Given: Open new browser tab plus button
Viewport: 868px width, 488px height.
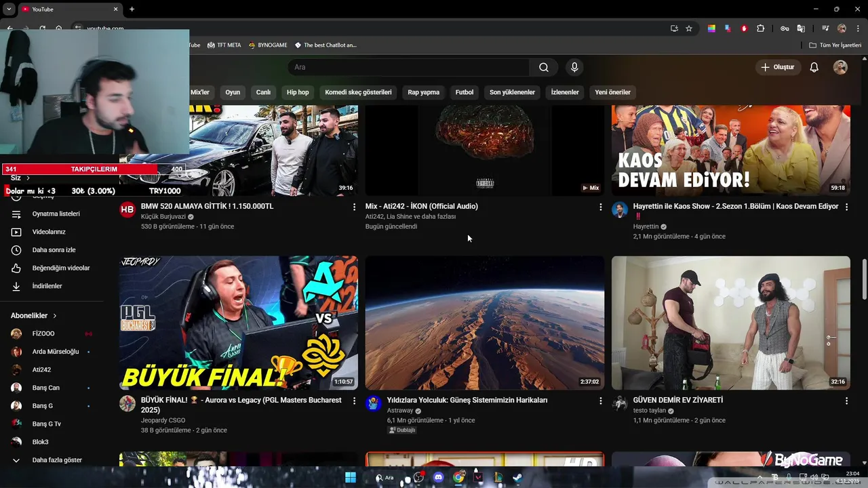Looking at the screenshot, I should point(132,9).
